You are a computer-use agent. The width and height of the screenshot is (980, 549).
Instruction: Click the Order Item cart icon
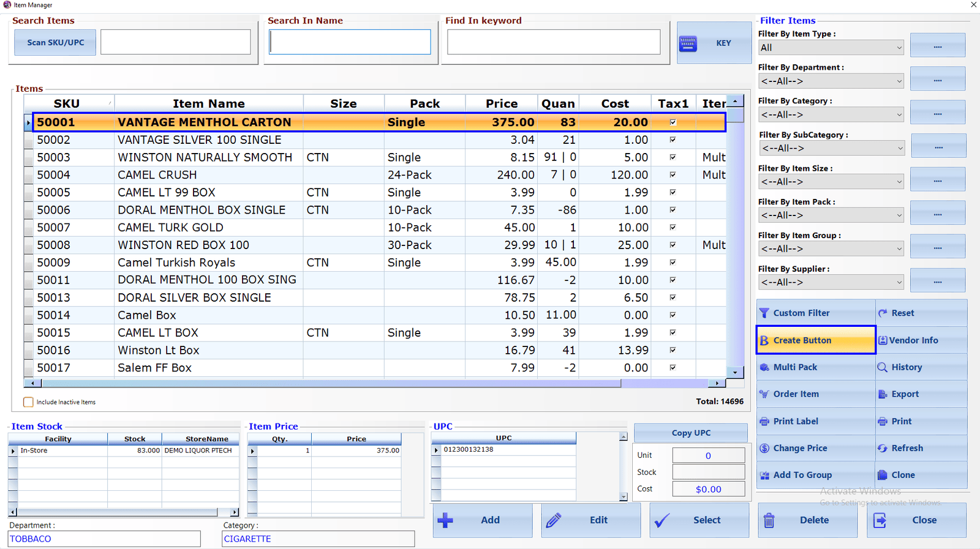[764, 394]
